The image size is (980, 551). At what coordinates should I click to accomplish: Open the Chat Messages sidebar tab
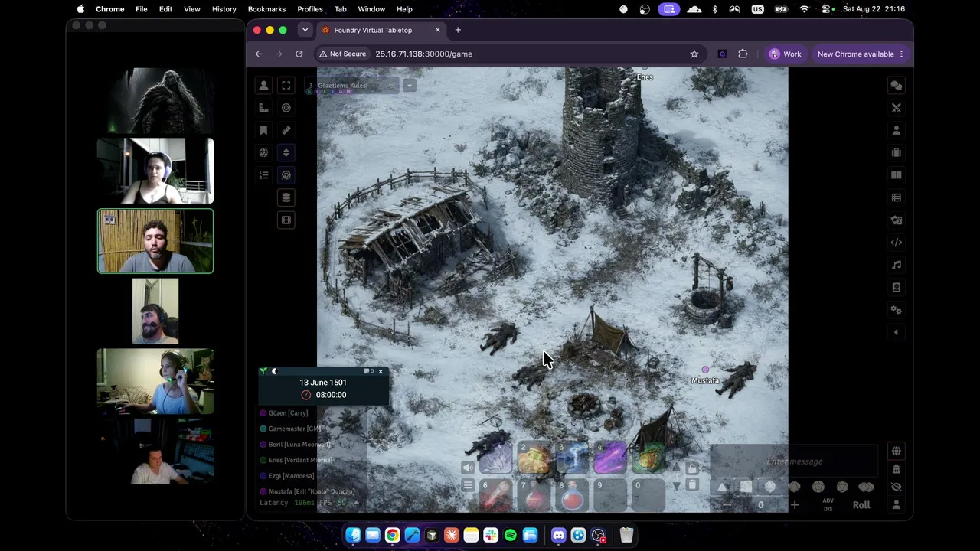897,86
